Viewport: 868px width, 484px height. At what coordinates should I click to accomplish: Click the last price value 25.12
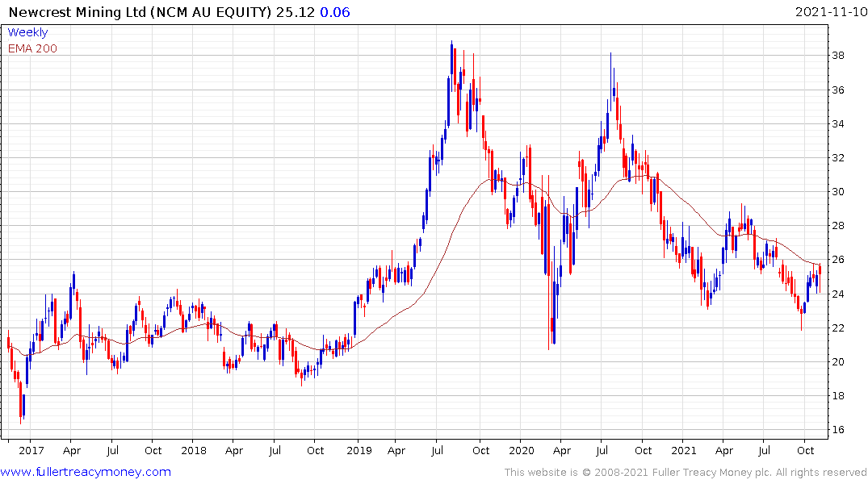click(x=296, y=12)
